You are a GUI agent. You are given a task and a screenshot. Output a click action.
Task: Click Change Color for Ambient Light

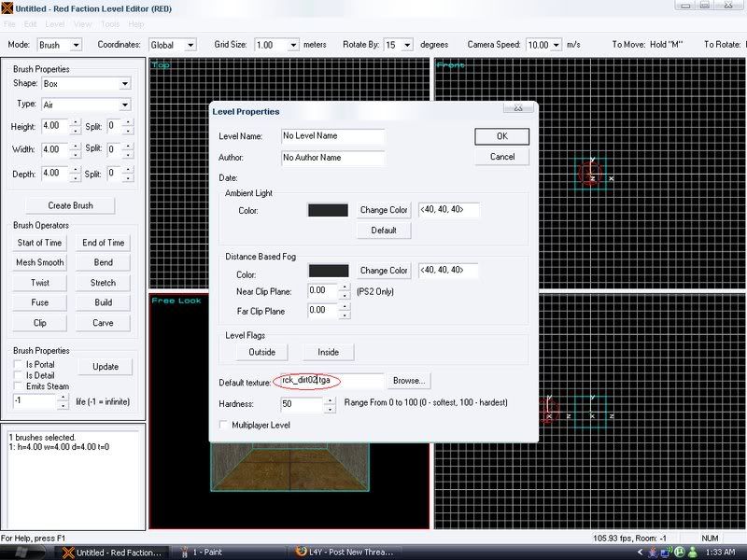tap(384, 210)
